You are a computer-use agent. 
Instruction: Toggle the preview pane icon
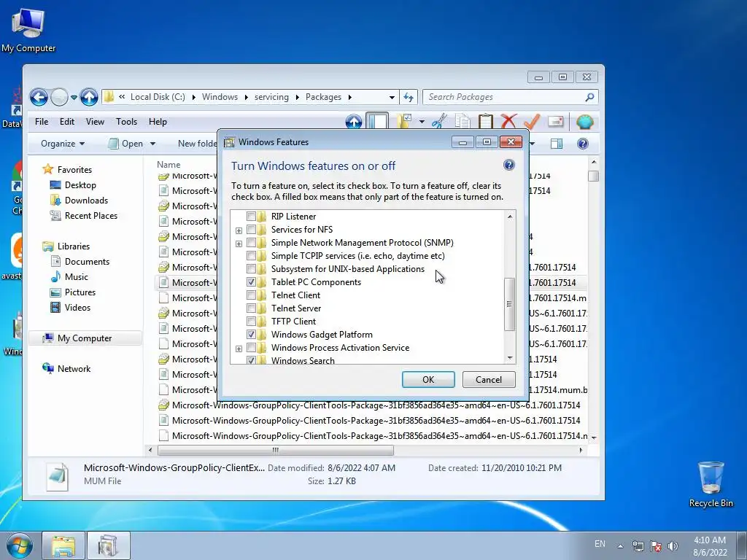[557, 144]
